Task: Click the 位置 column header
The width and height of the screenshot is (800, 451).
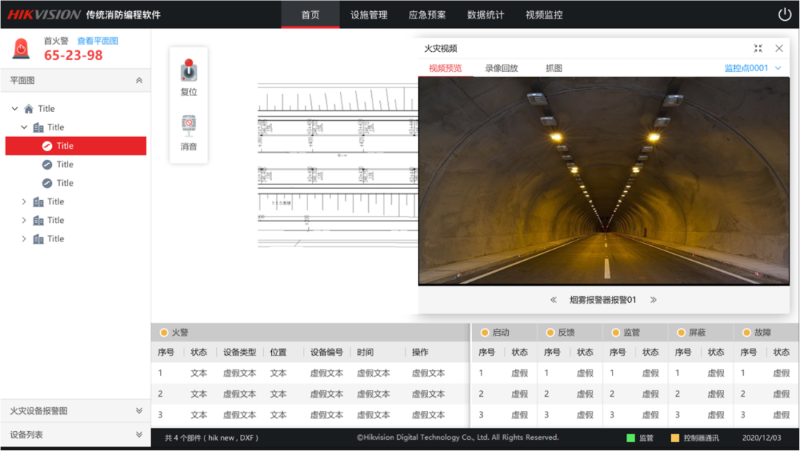Action: click(x=278, y=352)
